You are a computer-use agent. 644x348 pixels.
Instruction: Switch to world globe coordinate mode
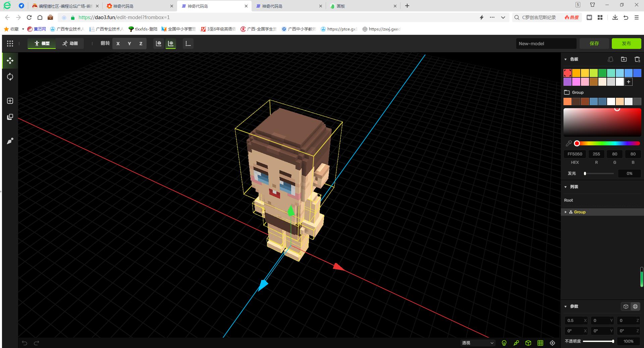click(x=635, y=306)
